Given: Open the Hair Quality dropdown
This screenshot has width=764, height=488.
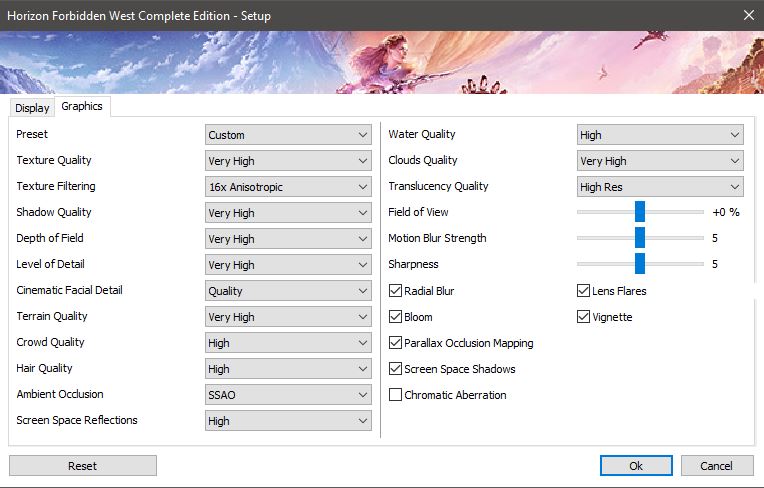Looking at the screenshot, I should (x=288, y=369).
